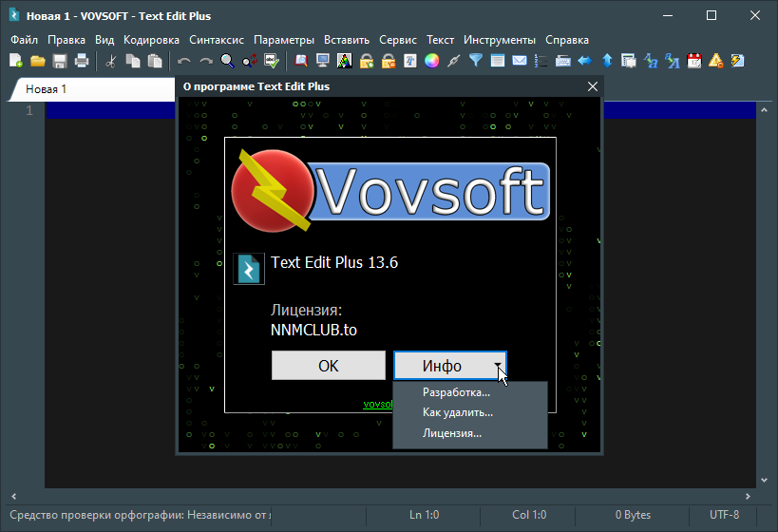Click OK in the About dialog

329,366
